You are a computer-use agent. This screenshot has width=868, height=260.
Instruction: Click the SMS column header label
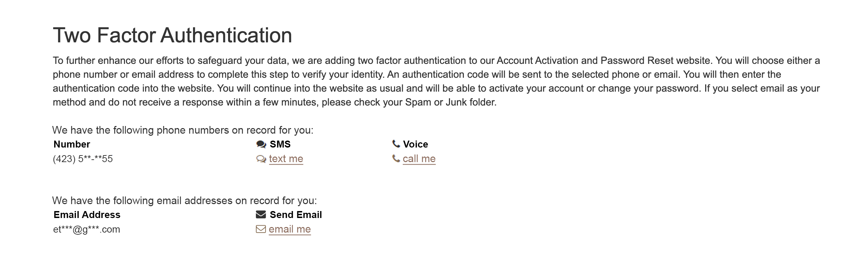point(280,144)
